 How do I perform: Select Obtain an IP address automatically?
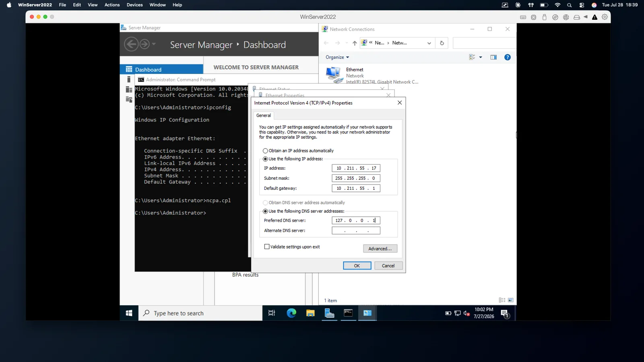pyautogui.click(x=265, y=151)
